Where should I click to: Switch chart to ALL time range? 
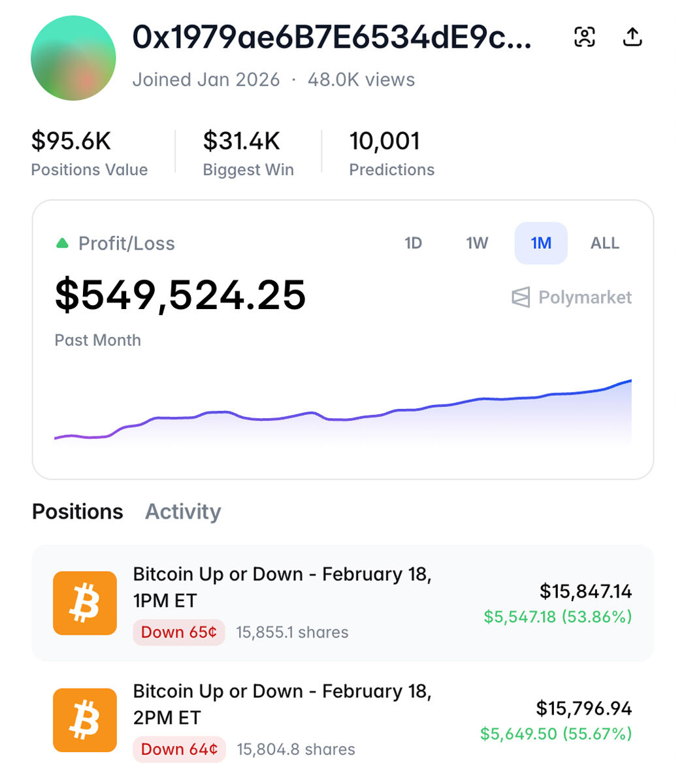pyautogui.click(x=604, y=244)
